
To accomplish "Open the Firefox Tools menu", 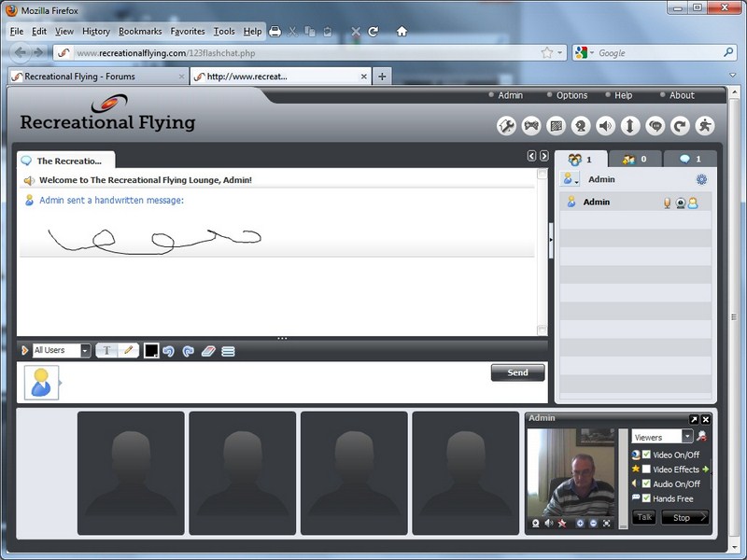I will (x=224, y=32).
